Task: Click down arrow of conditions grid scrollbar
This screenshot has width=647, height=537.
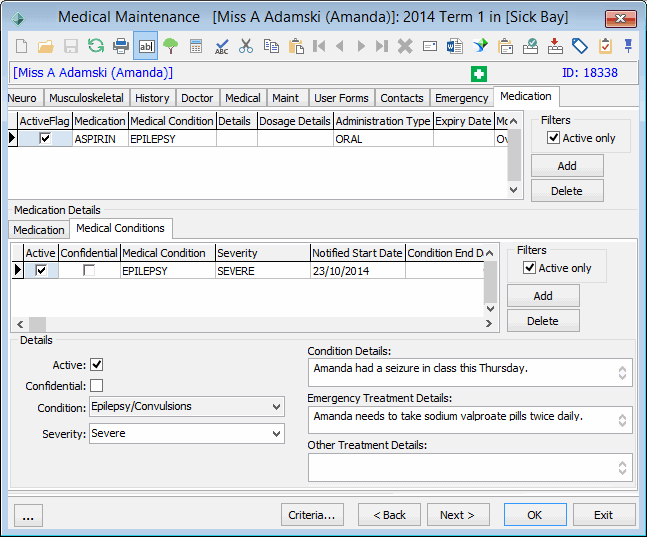Action: point(490,308)
